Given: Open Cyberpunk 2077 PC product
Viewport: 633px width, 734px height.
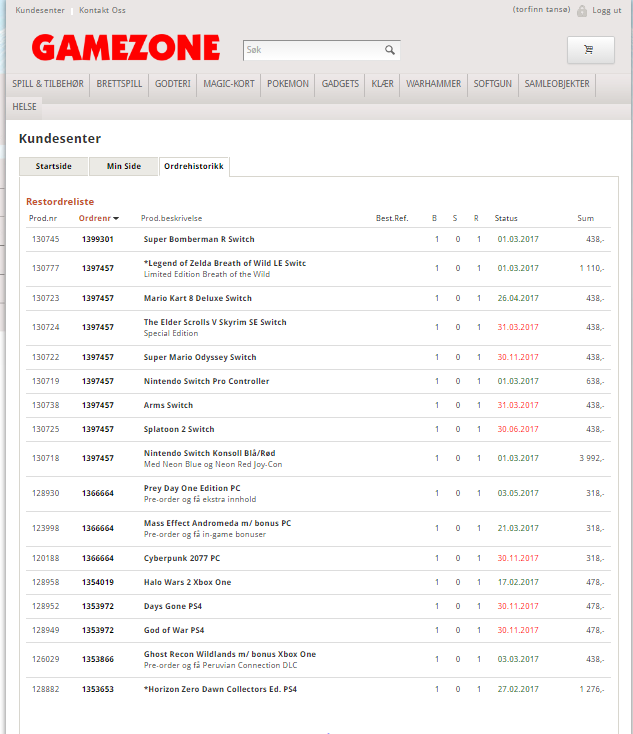Looking at the screenshot, I should point(182,558).
